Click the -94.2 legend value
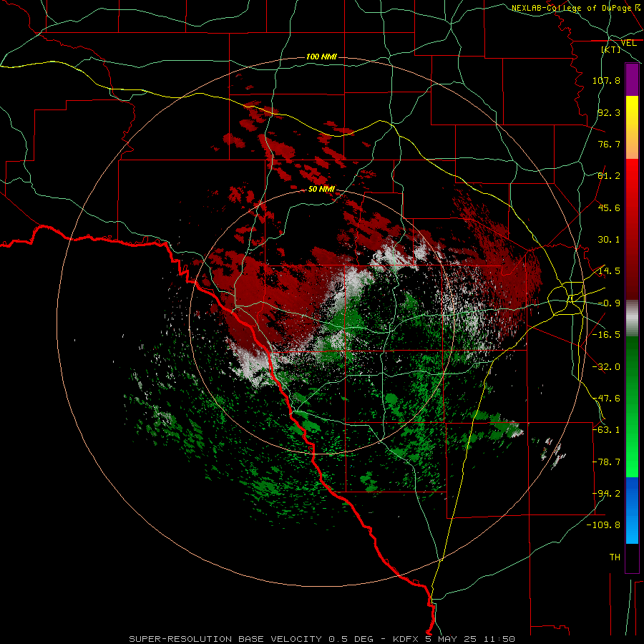 pyautogui.click(x=606, y=494)
